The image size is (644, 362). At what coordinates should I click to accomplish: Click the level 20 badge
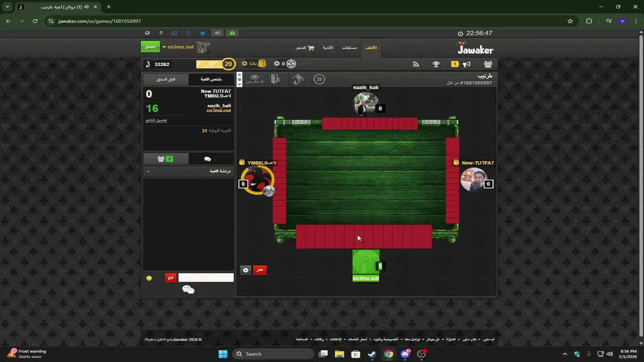[x=228, y=64]
